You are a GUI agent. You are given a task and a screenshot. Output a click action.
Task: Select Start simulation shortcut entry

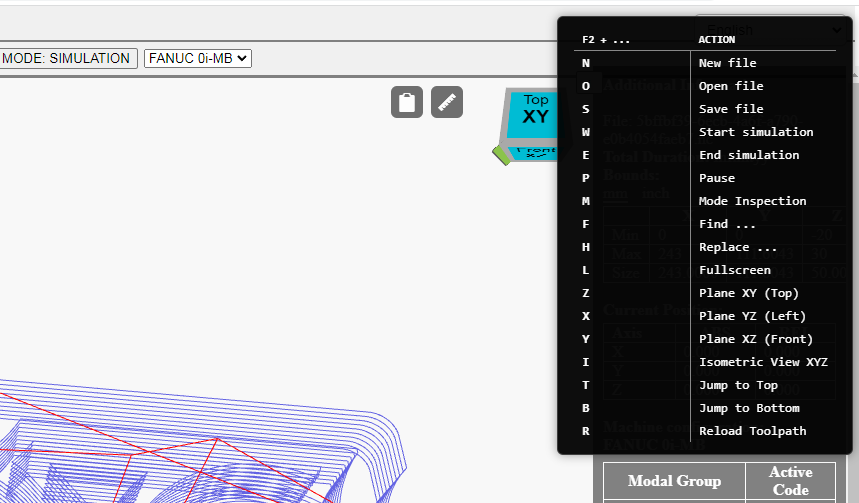coord(756,132)
